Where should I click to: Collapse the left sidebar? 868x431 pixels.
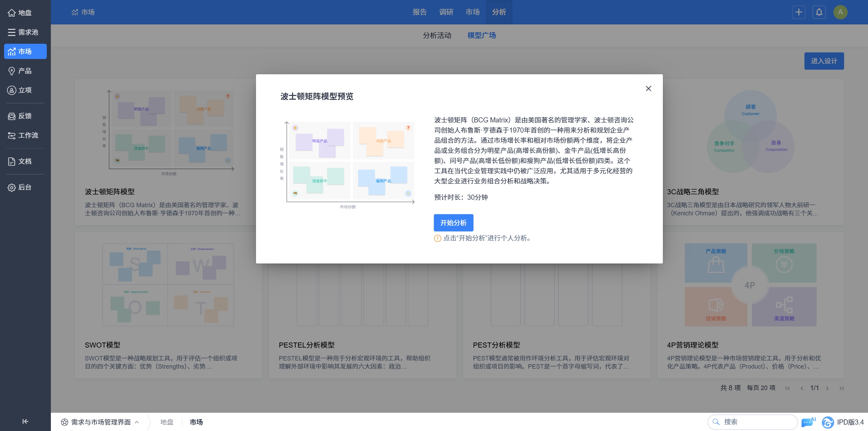coord(25,421)
